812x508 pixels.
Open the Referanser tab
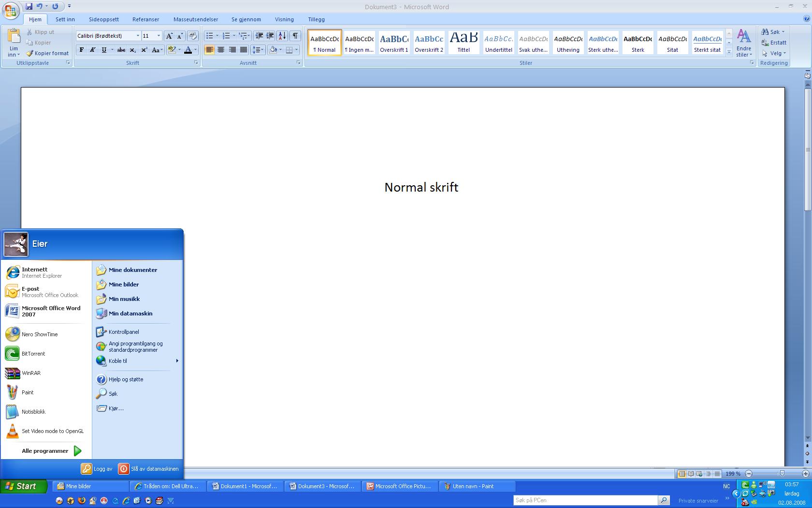point(146,19)
